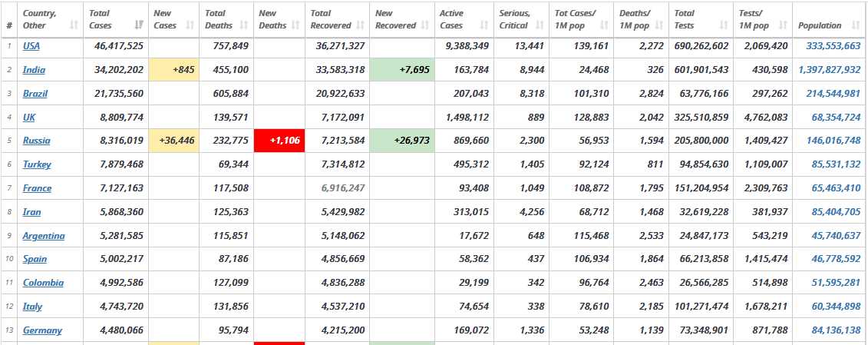
Task: Sort by the Tests/1M pop column arrows
Action: [x=783, y=25]
